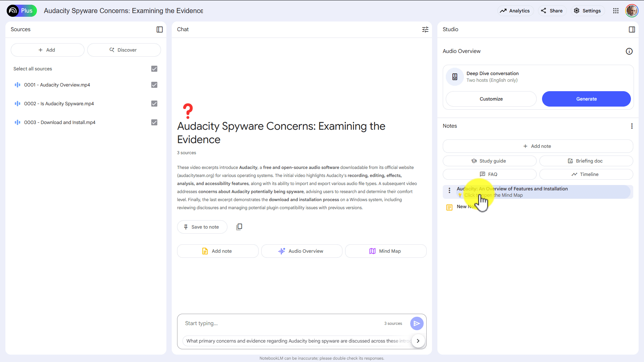Collapse the Sources panel icon

pyautogui.click(x=160, y=29)
